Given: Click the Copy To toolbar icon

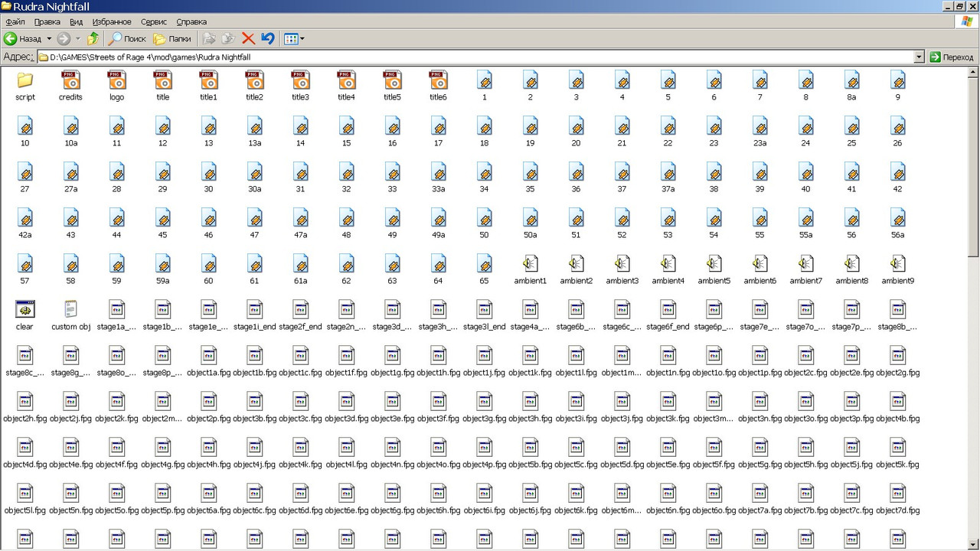Looking at the screenshot, I should click(x=227, y=38).
